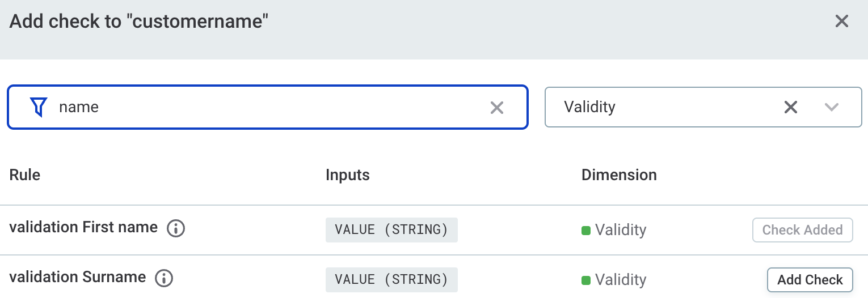Select the validation First name rule
Image resolution: width=868 pixels, height=298 pixels.
(x=83, y=228)
